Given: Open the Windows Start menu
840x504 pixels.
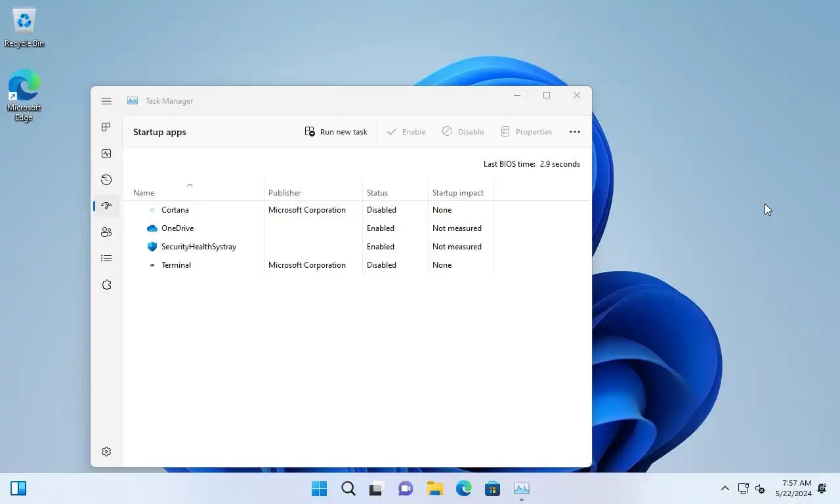Looking at the screenshot, I should 320,488.
